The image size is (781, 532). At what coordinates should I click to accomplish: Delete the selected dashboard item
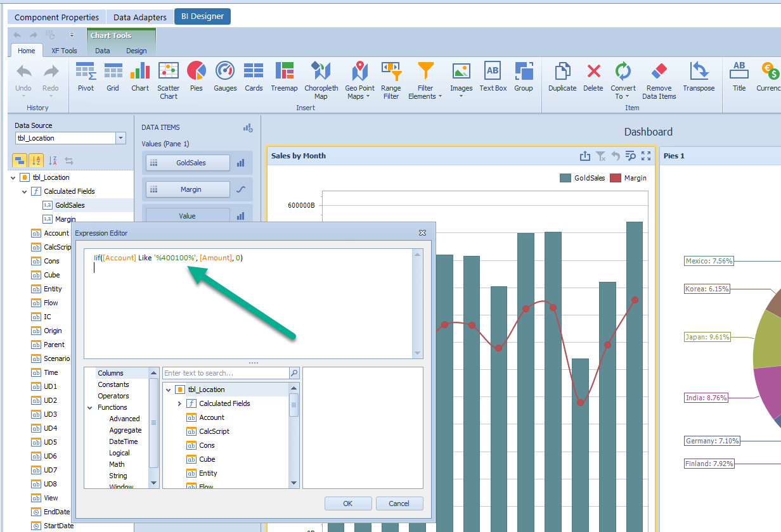(x=593, y=76)
